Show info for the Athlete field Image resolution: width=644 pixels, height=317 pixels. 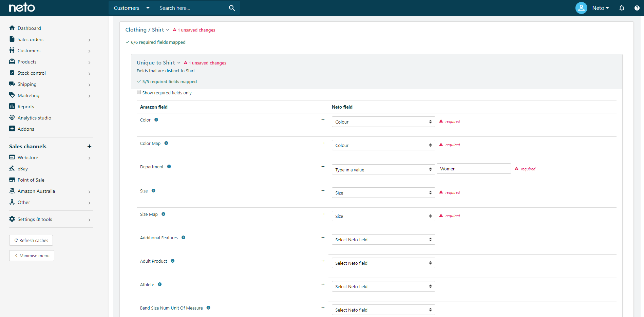coord(160,284)
